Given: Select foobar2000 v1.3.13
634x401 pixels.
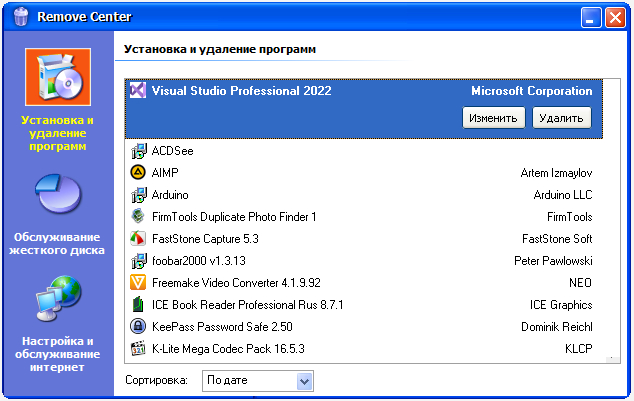Looking at the screenshot, I should point(362,261).
